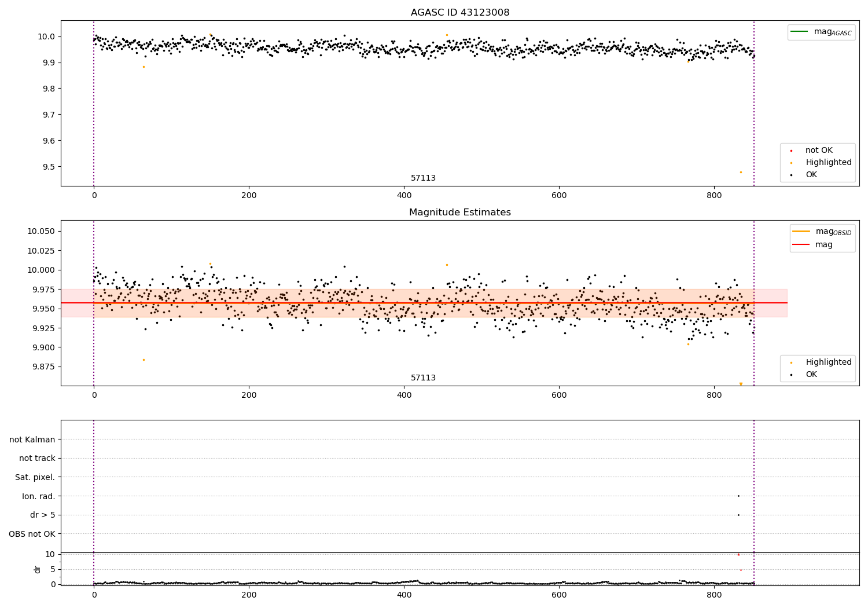The image size is (868, 608).
Task: Click the '9.875' y-axis tick label
Action: (x=43, y=367)
